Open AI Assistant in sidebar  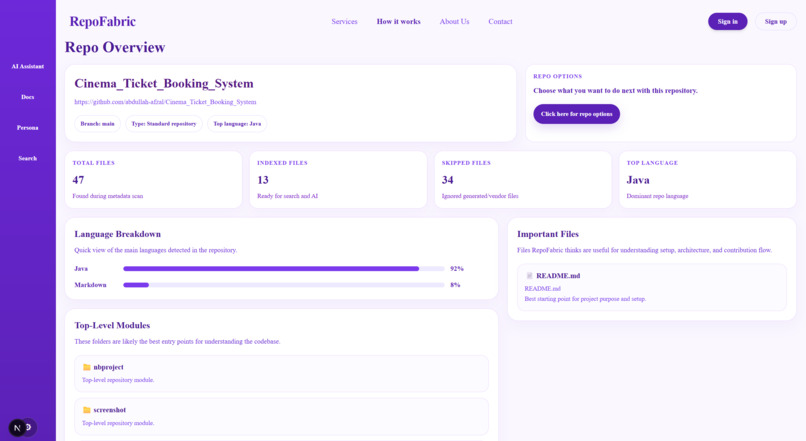[28, 66]
